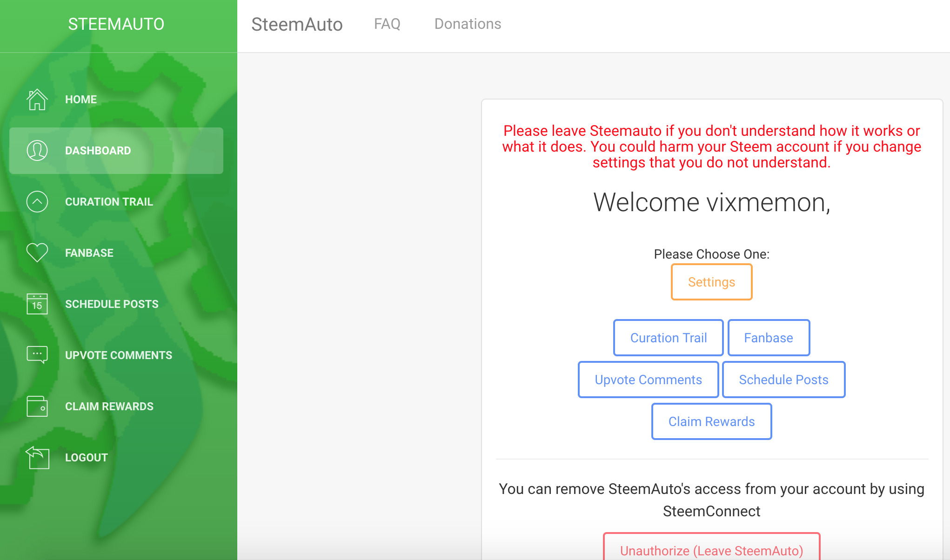Screen dimensions: 950x560
Task: Click the Claim Rewards wallet icon
Action: click(x=37, y=407)
